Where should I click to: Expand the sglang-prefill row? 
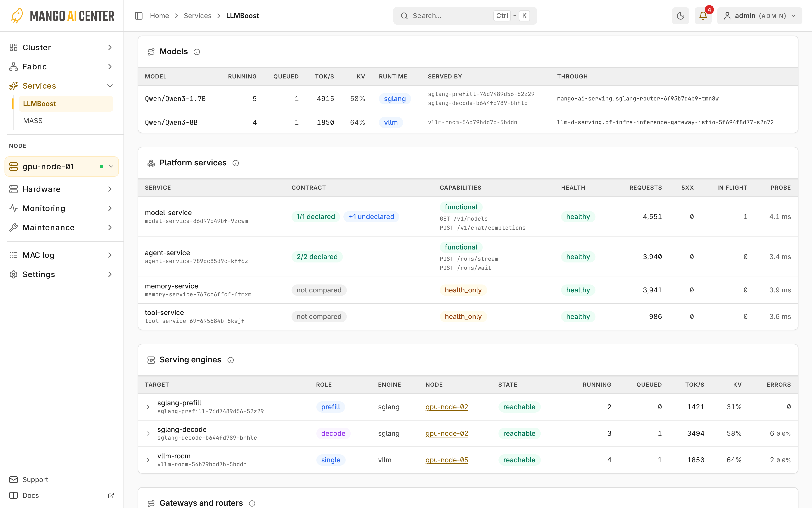click(148, 407)
